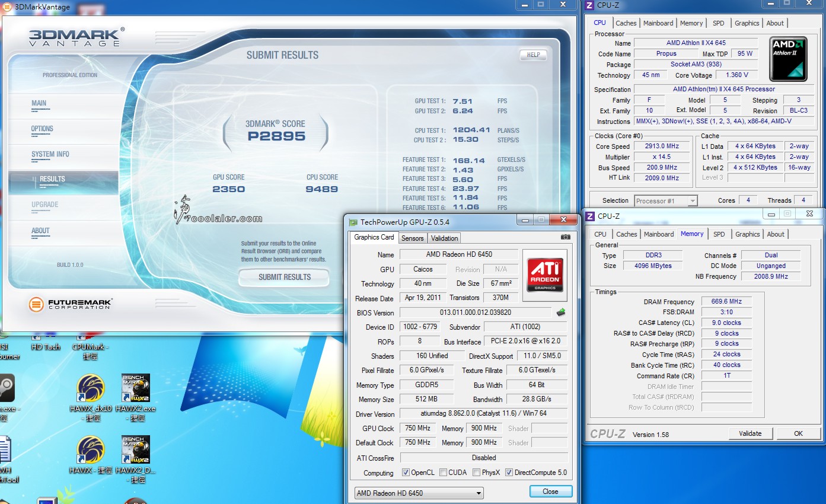Viewport: 826px width, 504px height.
Task: Click the NB Frequency 2008.9 MHz value
Action: tap(771, 277)
